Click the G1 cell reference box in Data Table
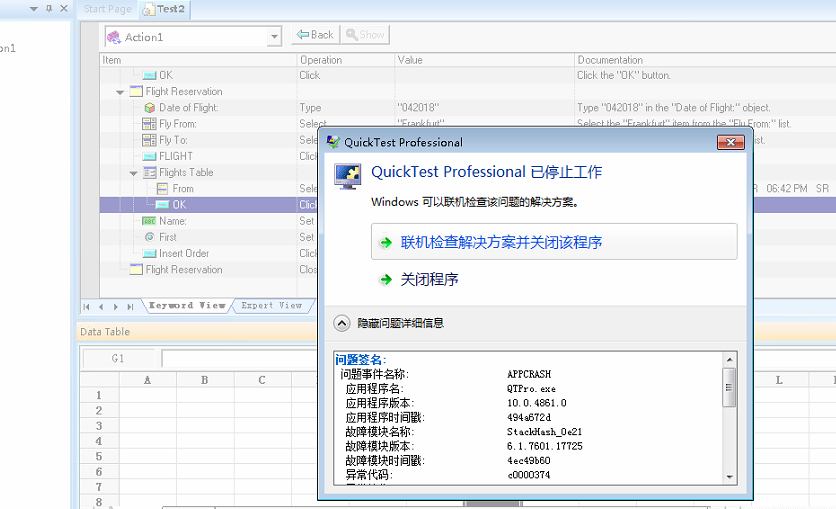The width and height of the screenshot is (836, 509). click(118, 359)
